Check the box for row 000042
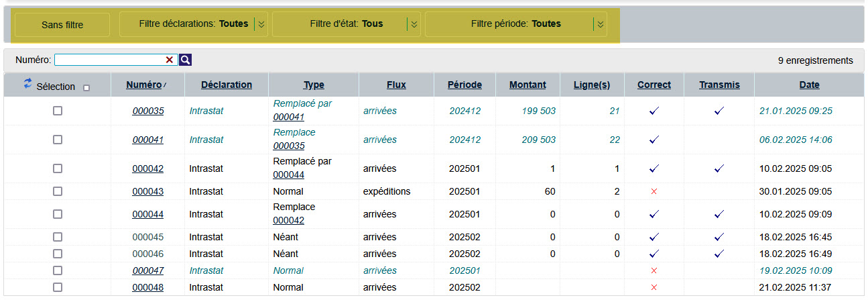 pyautogui.click(x=58, y=168)
